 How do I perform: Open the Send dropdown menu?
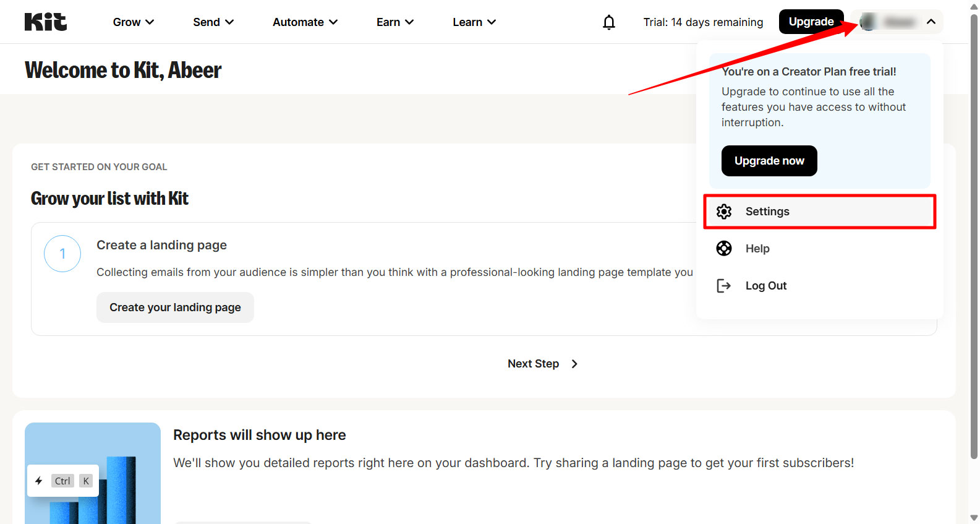(x=213, y=22)
